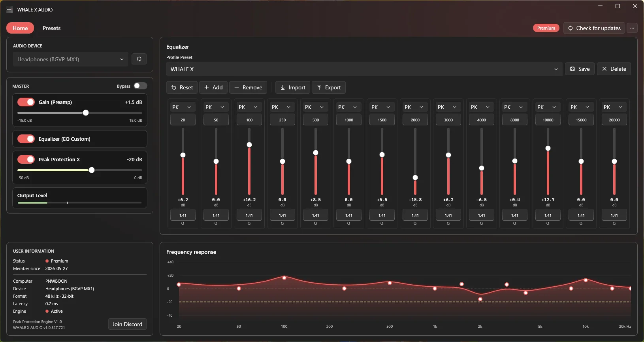Expand the WHALE X profile preset dropdown

(x=364, y=69)
